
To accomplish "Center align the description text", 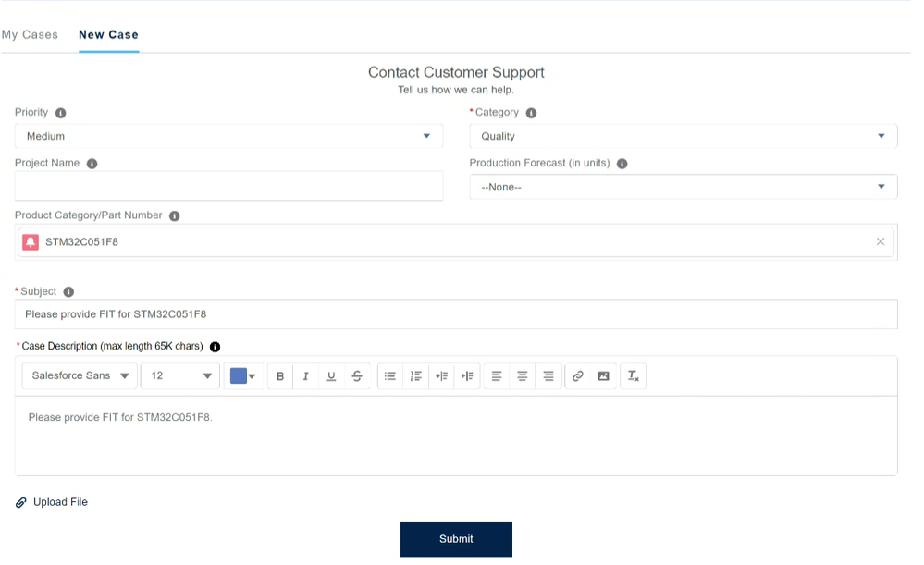I will point(522,375).
